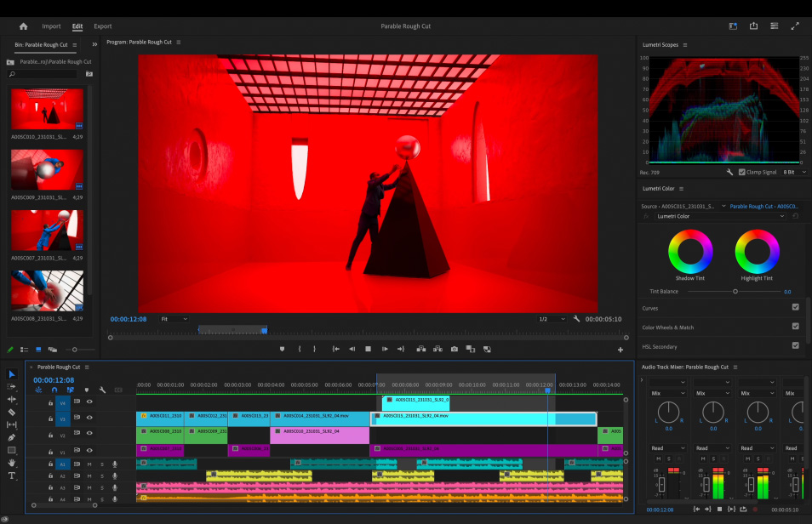Open Program monitor wrench settings

576,319
